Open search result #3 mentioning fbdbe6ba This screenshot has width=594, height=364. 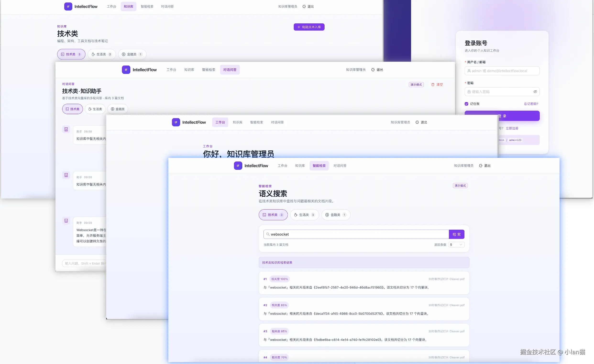pos(364,335)
